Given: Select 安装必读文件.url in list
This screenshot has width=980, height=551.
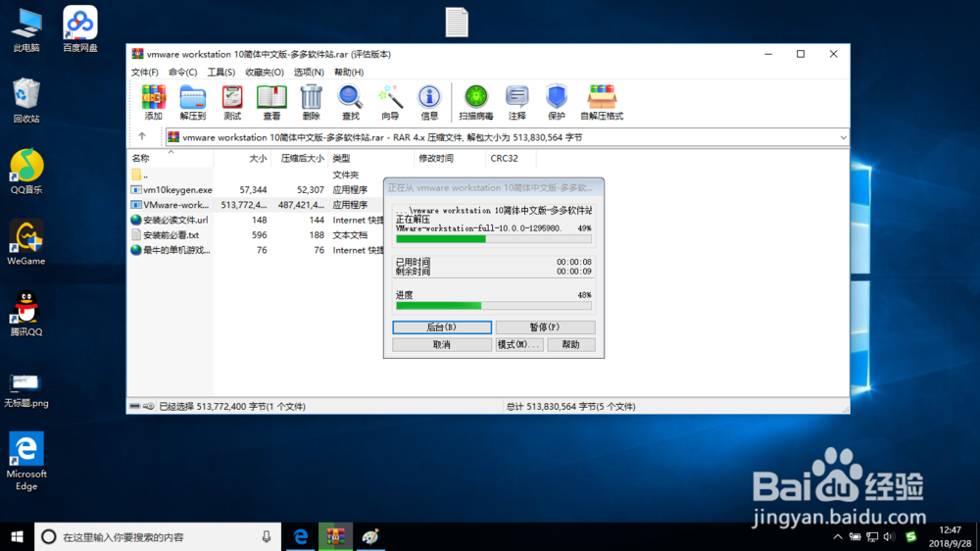Looking at the screenshot, I should [170, 220].
